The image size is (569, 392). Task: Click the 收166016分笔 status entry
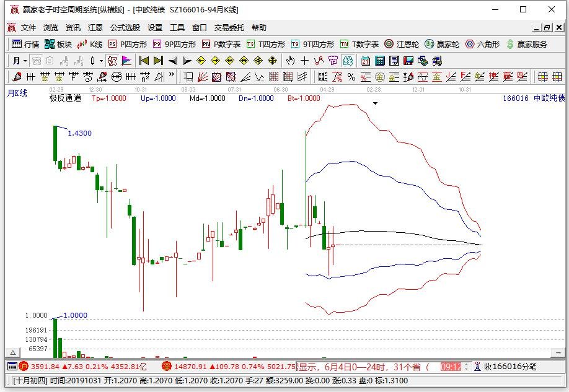point(505,367)
